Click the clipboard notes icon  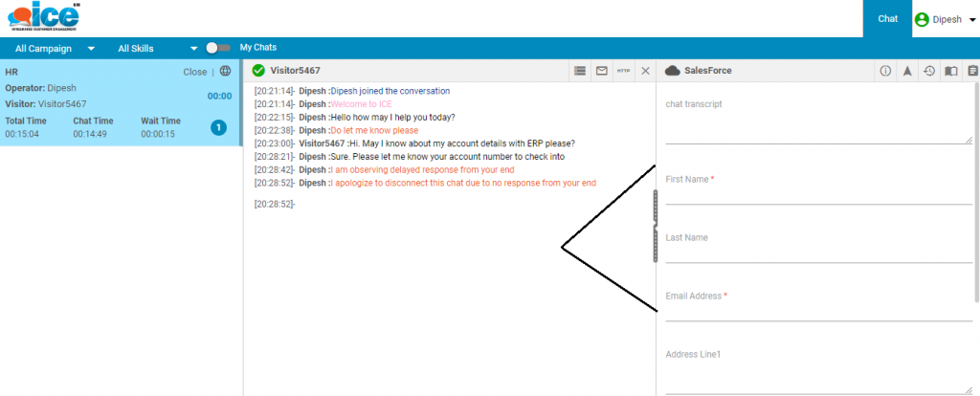tap(972, 71)
